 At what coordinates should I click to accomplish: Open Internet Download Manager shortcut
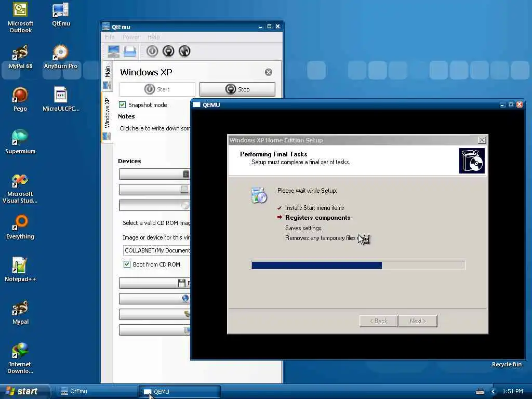[20, 358]
